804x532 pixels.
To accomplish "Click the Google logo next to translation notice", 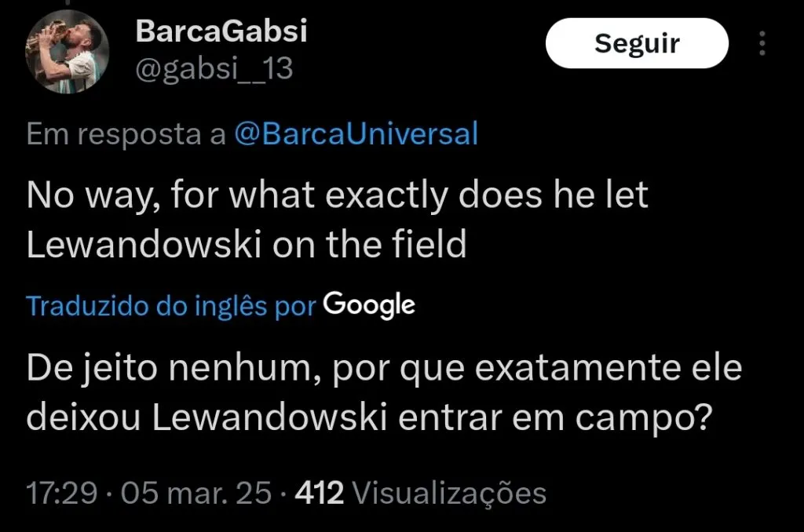I will pos(369,304).
